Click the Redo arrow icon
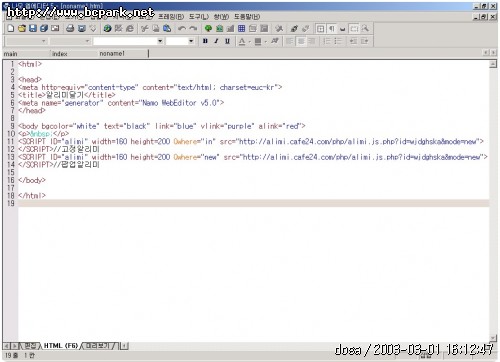 [193, 28]
